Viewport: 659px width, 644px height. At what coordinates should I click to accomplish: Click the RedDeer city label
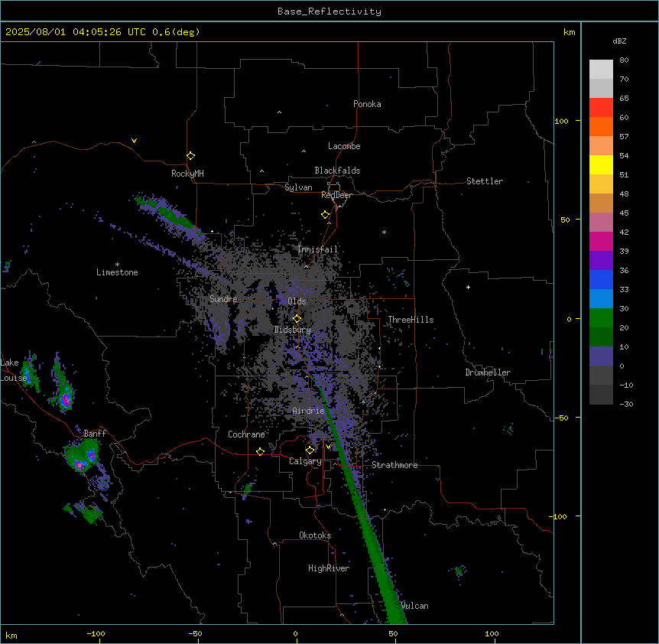[x=336, y=195]
